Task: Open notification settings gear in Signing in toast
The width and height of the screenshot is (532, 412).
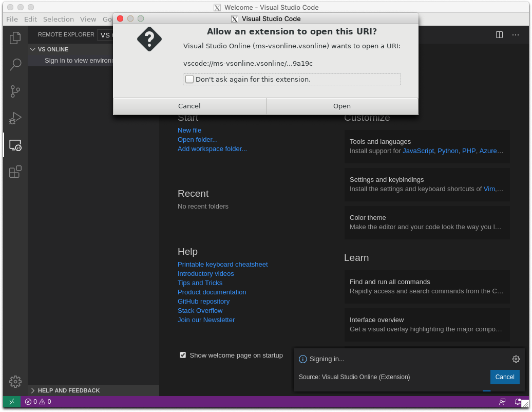Action: click(x=516, y=359)
